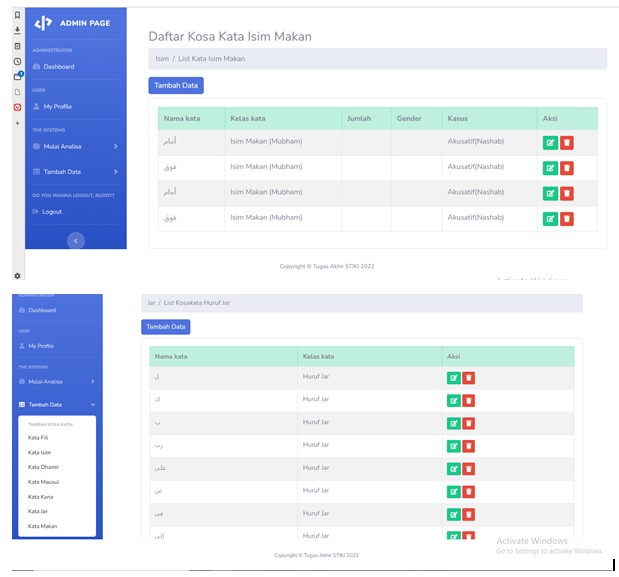This screenshot has width=619, height=577.
Task: Open browser settings gear icon
Action: 17,275
